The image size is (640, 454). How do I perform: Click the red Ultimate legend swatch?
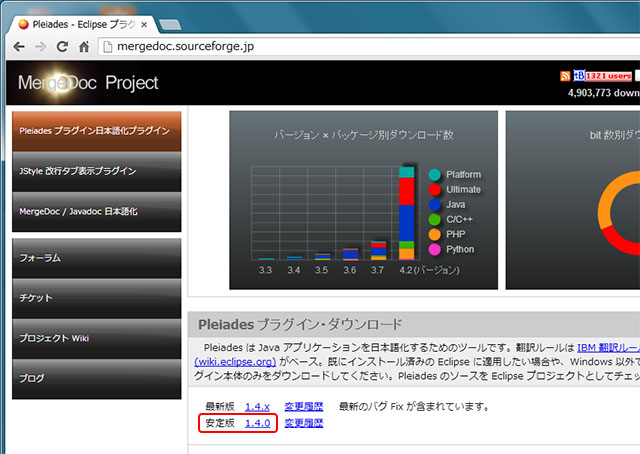435,189
